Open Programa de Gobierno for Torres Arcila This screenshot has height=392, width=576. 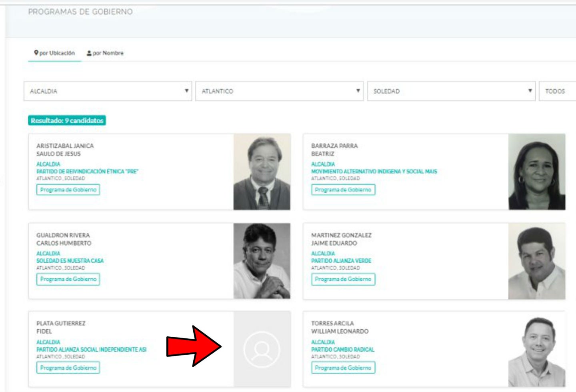click(x=343, y=368)
